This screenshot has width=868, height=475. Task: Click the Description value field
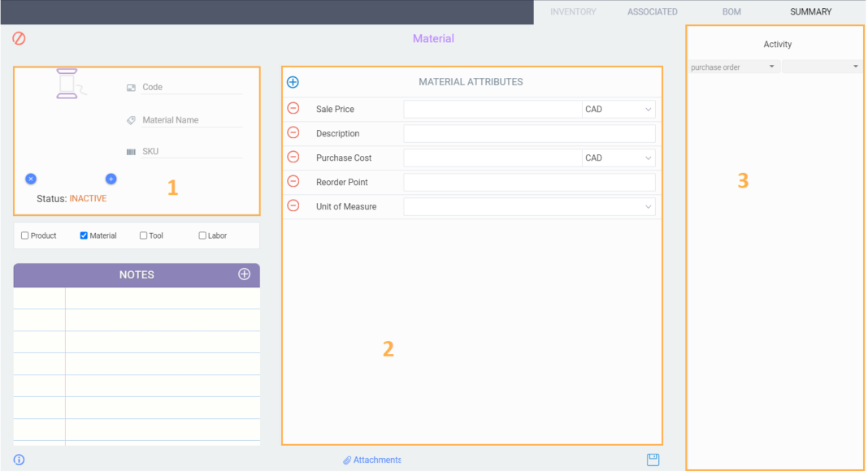(x=530, y=134)
